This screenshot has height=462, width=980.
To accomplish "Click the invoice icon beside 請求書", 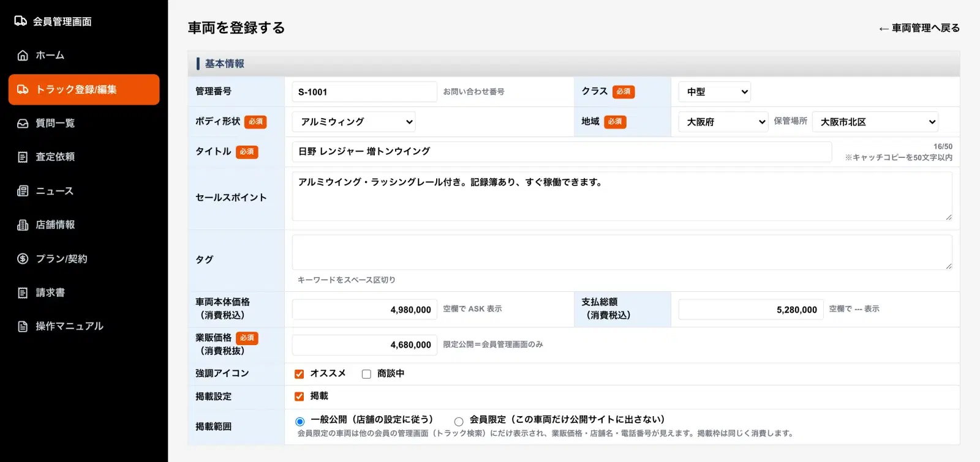I will 23,293.
